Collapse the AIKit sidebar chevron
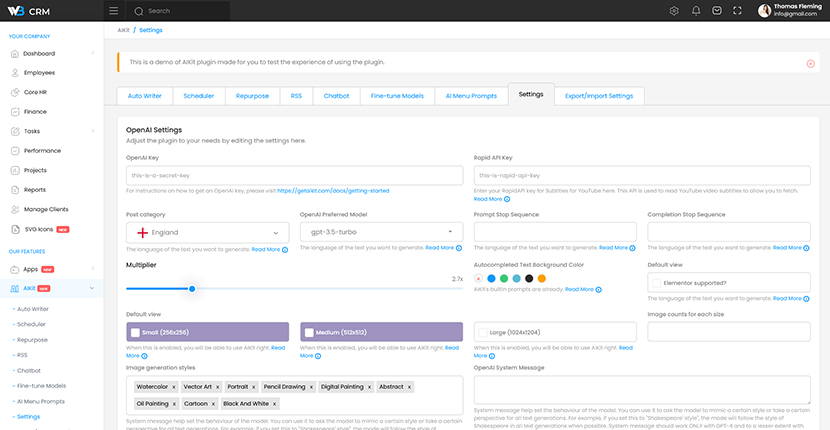The height and width of the screenshot is (430, 830). (x=92, y=288)
